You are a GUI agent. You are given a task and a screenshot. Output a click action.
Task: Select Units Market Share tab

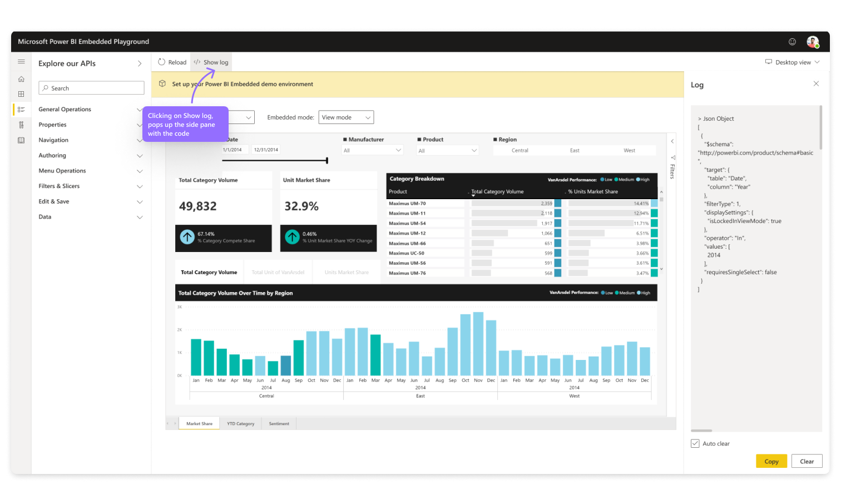click(347, 272)
